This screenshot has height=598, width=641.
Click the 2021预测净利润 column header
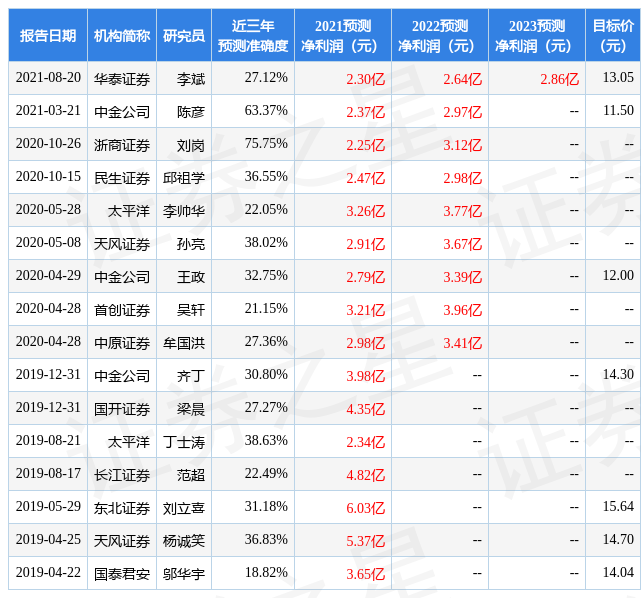click(x=343, y=36)
